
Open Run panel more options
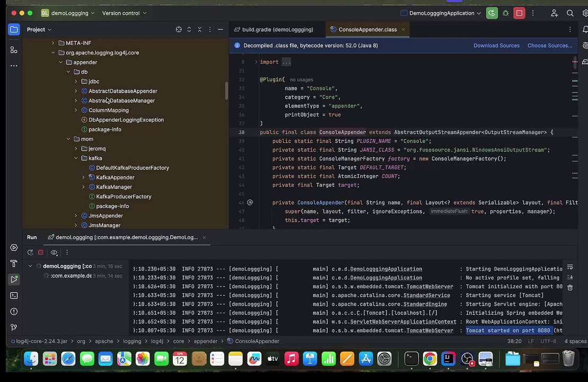pos(67,253)
